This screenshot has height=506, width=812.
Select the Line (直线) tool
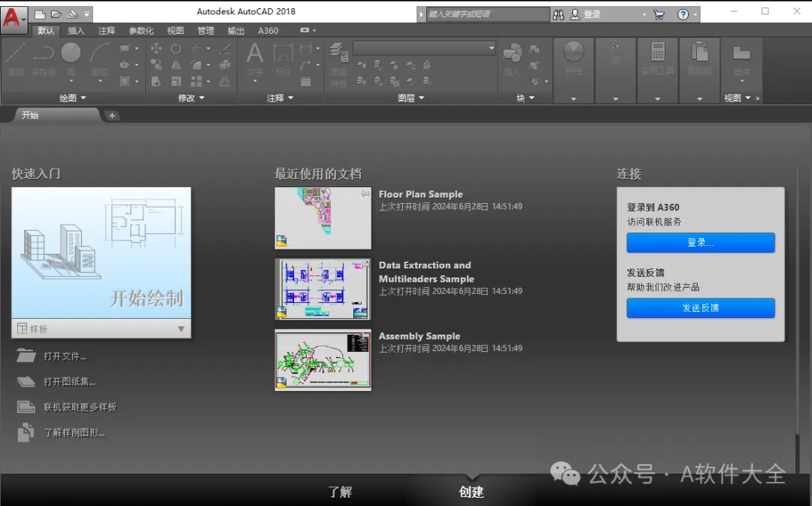coord(16,59)
